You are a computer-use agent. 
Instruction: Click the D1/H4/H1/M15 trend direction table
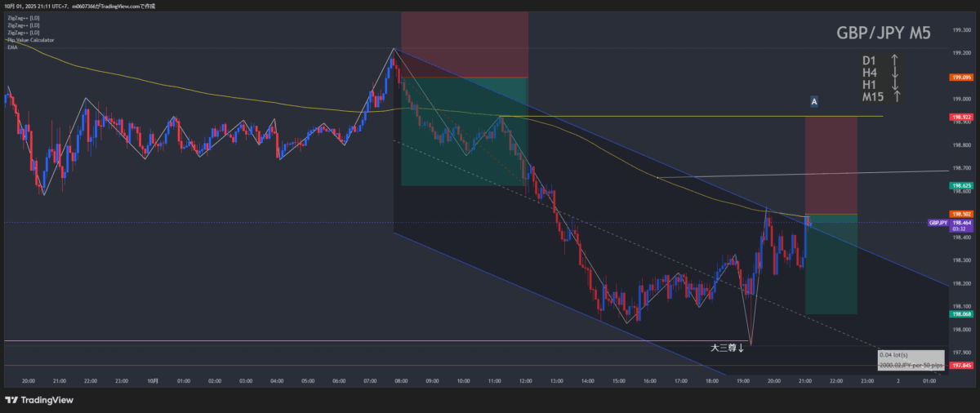tap(881, 78)
